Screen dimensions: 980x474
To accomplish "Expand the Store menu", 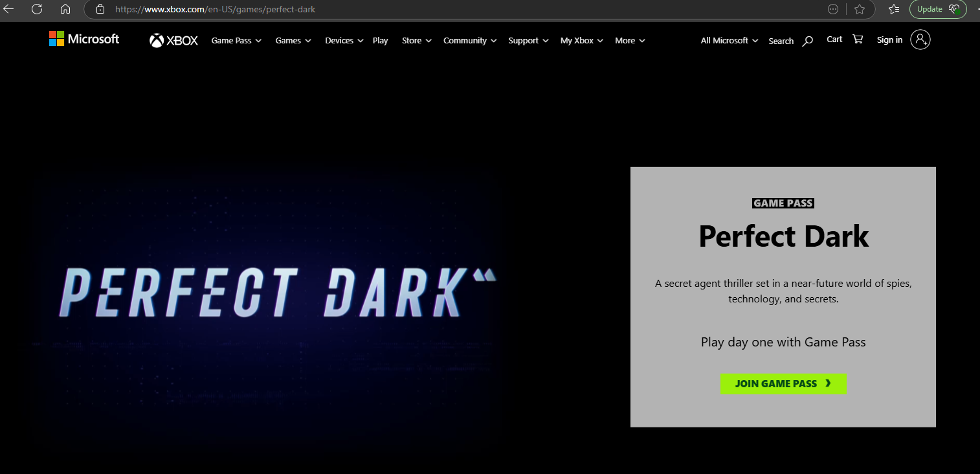I will coord(417,40).
